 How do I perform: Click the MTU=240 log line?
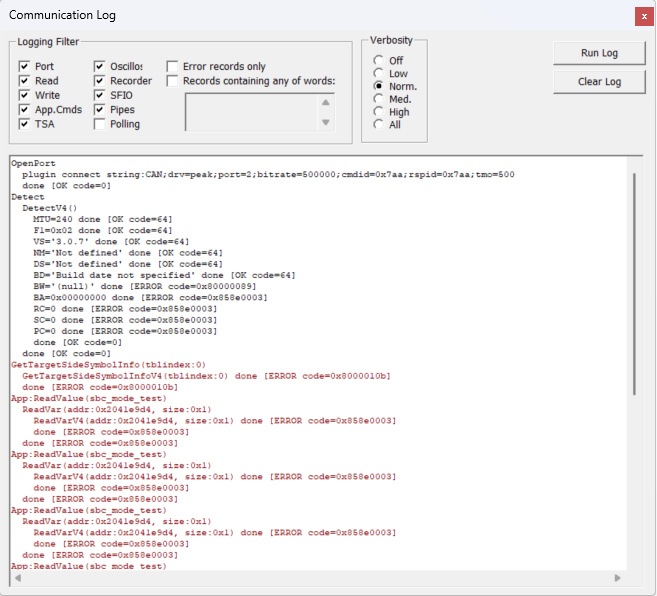tap(103, 219)
